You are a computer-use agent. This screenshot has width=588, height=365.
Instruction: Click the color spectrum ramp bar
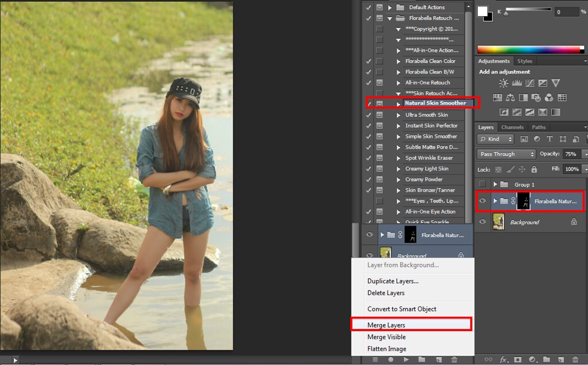coord(528,49)
